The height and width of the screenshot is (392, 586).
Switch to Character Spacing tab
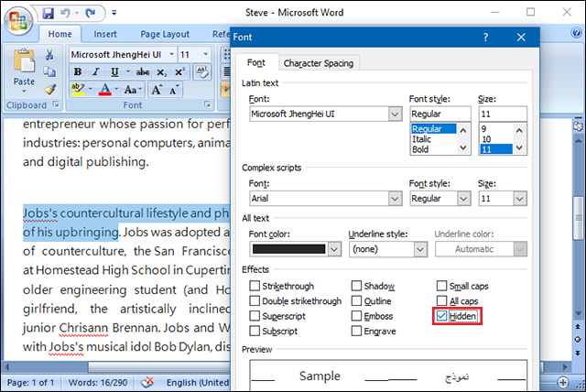click(x=319, y=63)
